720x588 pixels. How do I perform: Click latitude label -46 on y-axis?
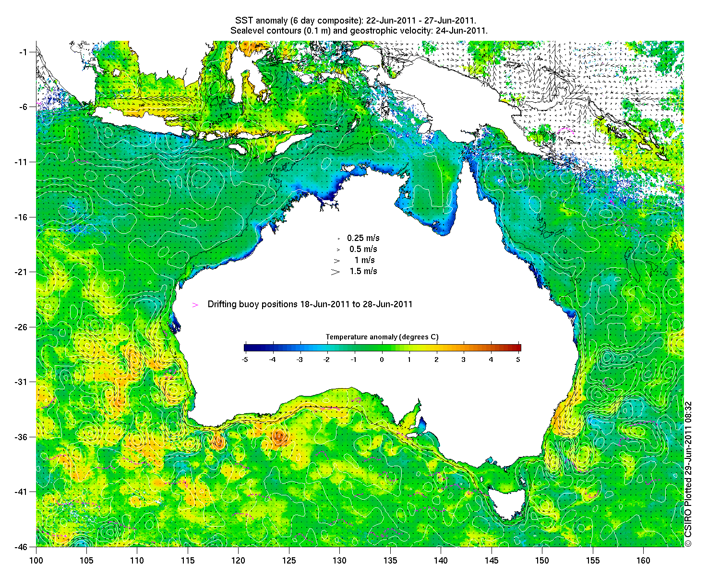click(x=23, y=547)
